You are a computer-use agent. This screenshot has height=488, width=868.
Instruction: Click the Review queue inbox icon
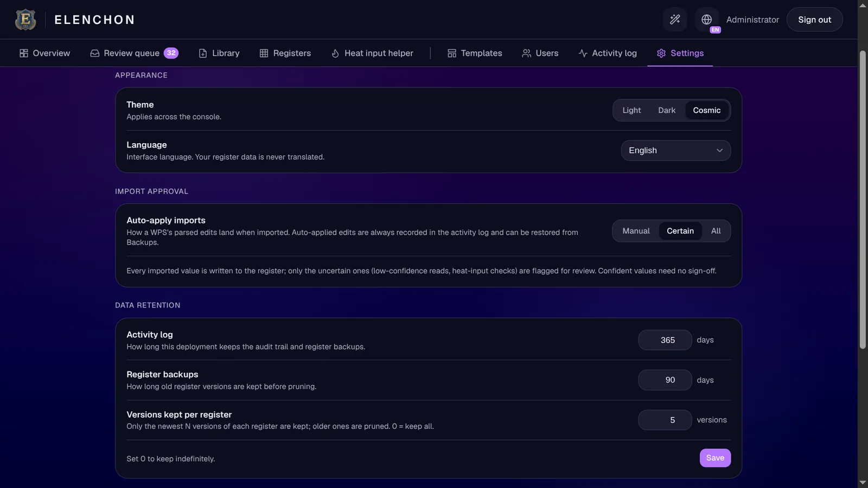[x=94, y=53]
